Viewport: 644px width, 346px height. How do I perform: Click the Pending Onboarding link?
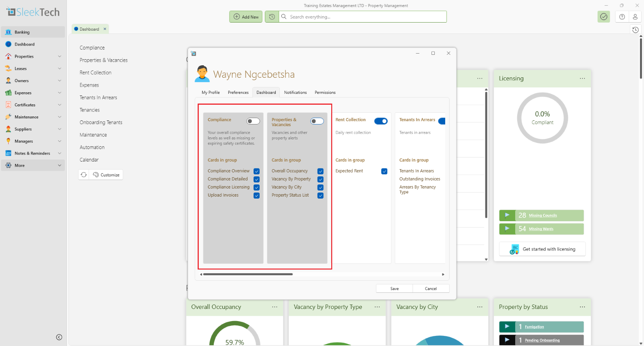542,340
